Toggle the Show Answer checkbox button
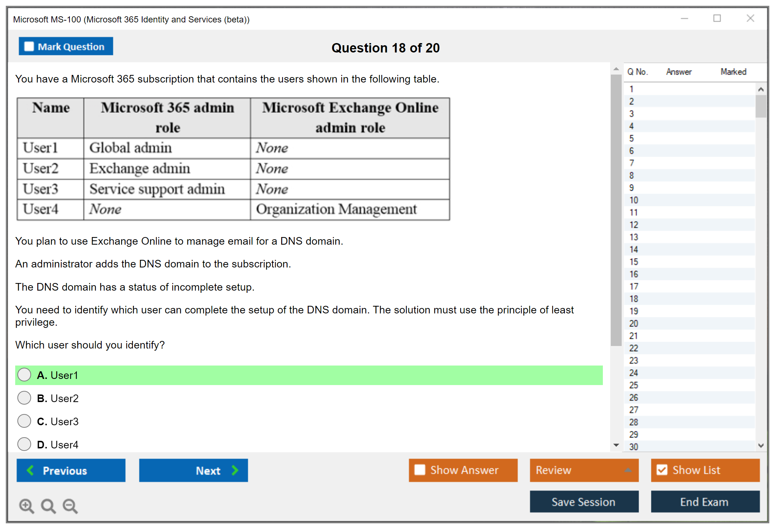This screenshot has height=532, width=778. [420, 470]
